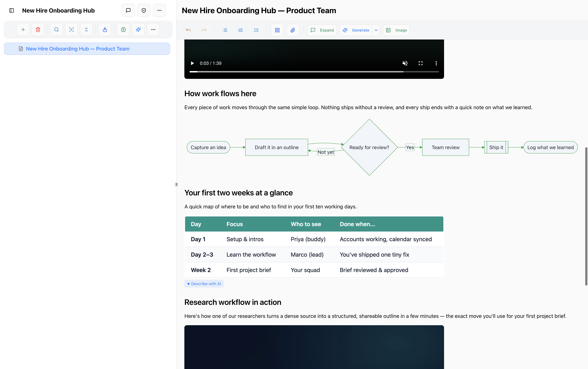Collapse all with the collapse arrows icon
Screen dimensions: 588x369
coord(86,30)
